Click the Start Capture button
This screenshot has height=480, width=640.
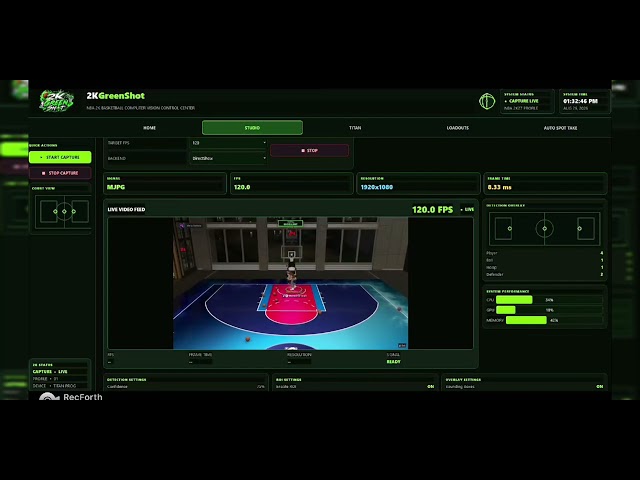(60, 157)
